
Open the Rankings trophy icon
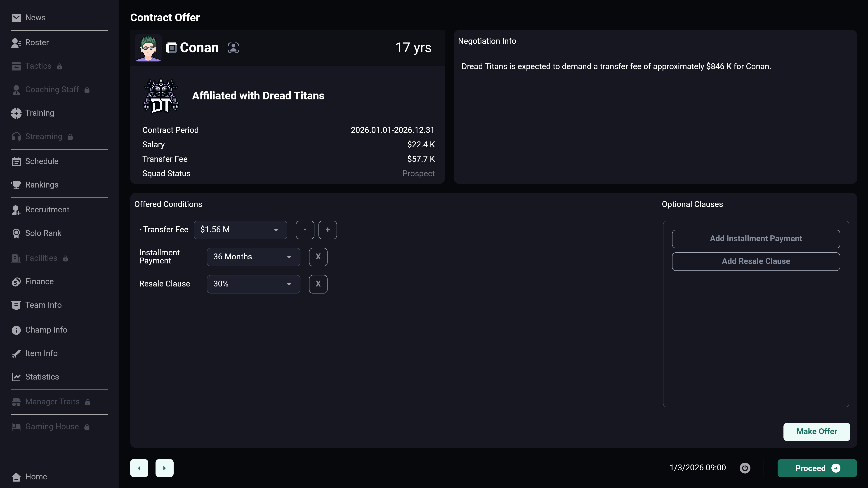point(16,185)
